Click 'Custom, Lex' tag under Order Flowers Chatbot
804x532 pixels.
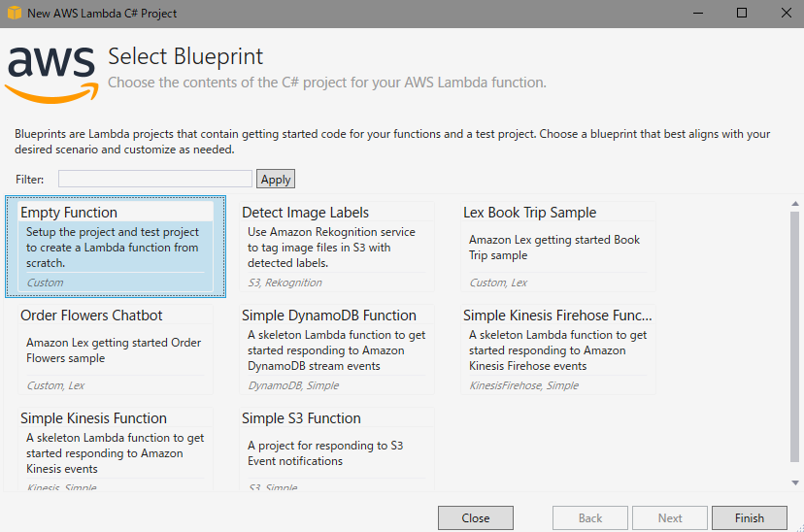[55, 385]
